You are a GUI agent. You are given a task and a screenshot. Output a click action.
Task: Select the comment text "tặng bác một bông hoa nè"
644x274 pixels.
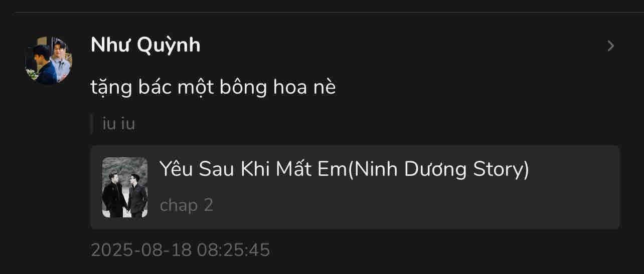[213, 88]
